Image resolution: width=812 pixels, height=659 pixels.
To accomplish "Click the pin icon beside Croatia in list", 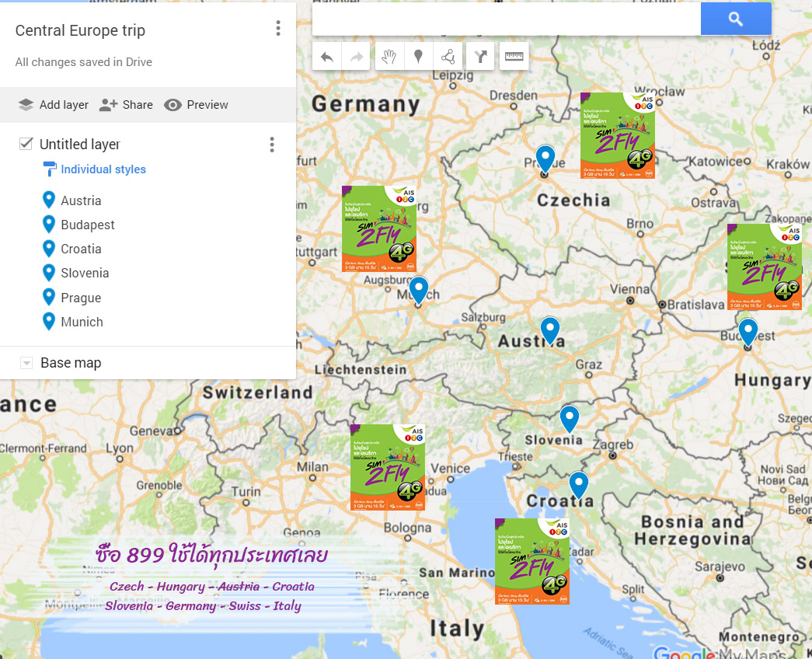I will coord(49,249).
